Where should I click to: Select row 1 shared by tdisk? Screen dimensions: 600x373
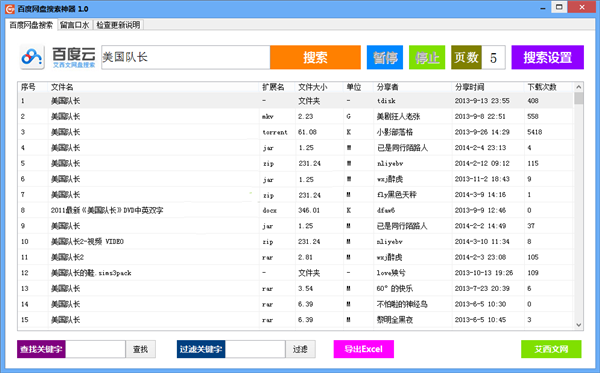click(295, 101)
